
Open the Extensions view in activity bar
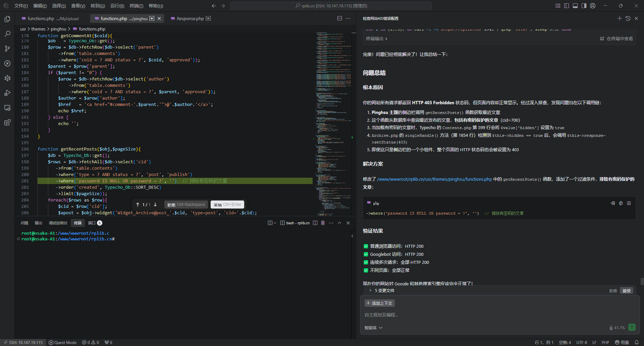[7, 122]
